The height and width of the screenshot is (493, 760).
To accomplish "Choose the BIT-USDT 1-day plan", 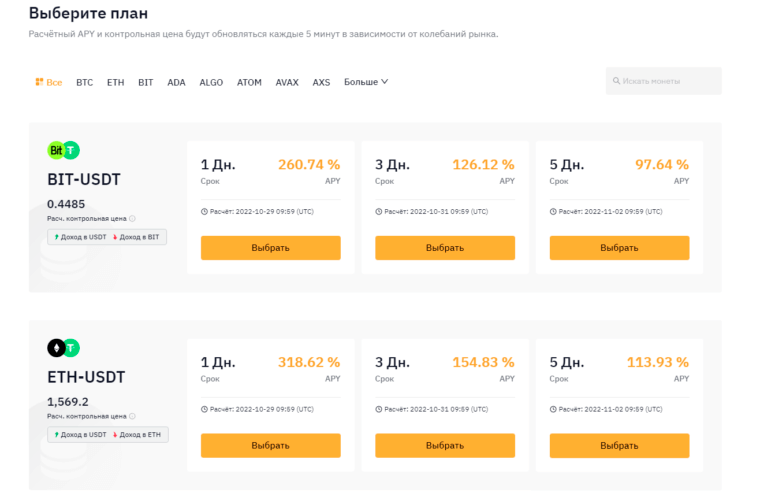I will coord(270,248).
